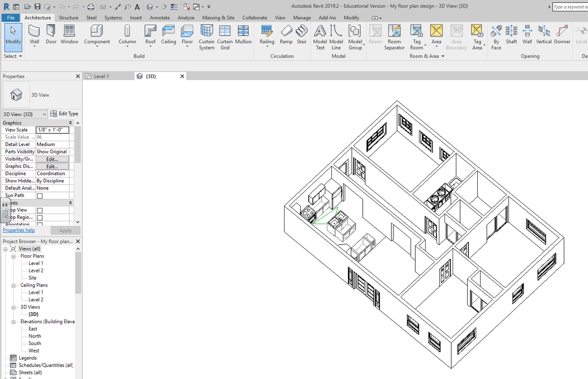Click Save in the quick access toolbar

(37, 7)
